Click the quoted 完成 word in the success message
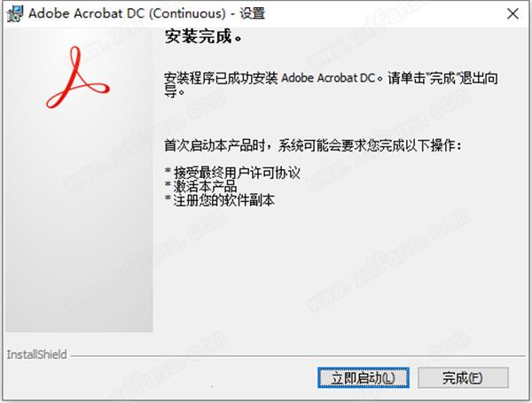 (442, 78)
